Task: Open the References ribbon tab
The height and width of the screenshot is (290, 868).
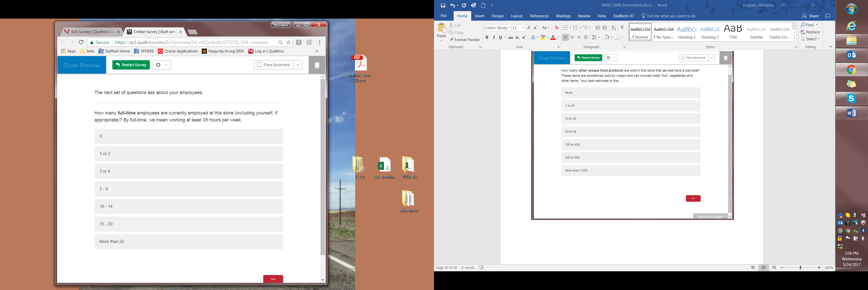Action: (539, 16)
